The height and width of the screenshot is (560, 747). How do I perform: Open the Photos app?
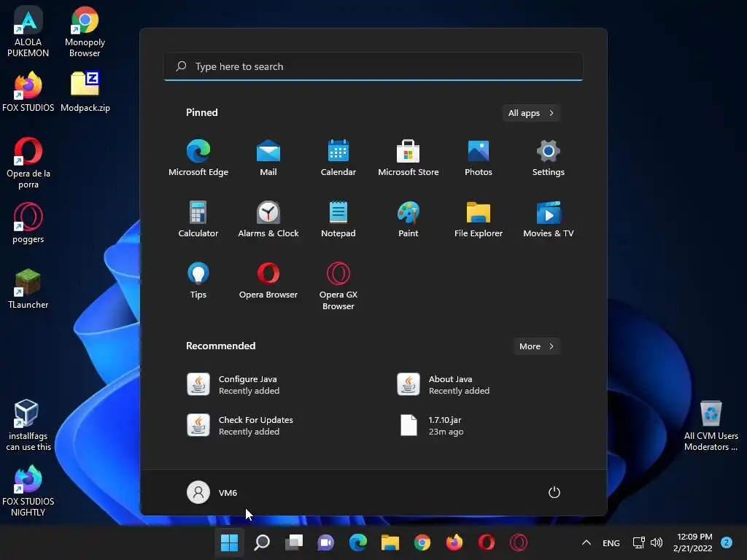click(479, 158)
